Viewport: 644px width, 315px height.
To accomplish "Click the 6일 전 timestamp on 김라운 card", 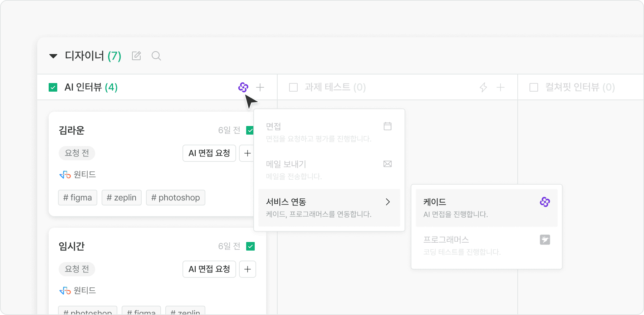I will pos(229,130).
